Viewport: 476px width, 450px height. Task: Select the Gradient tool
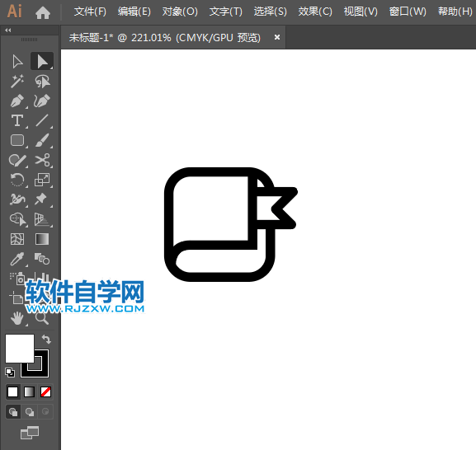click(x=42, y=239)
